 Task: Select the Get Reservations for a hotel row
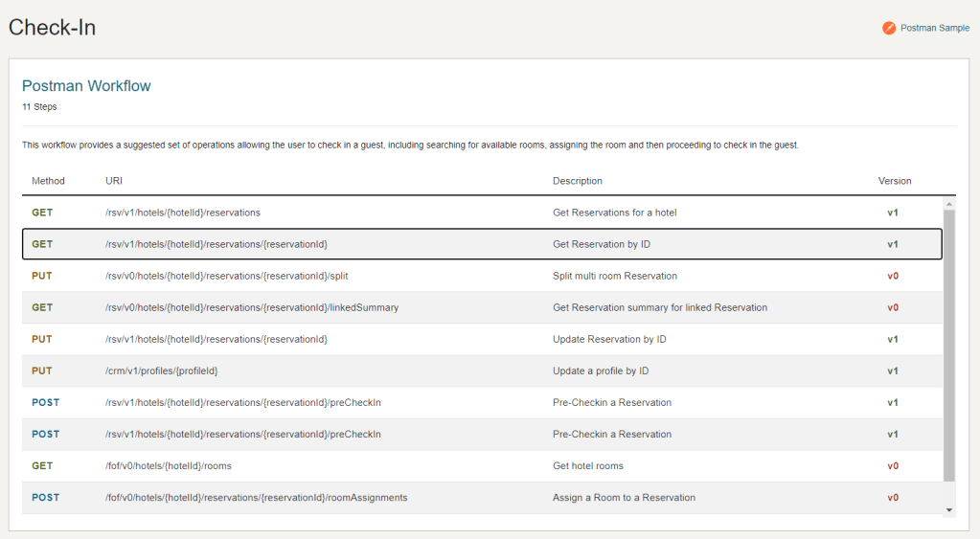(479, 213)
